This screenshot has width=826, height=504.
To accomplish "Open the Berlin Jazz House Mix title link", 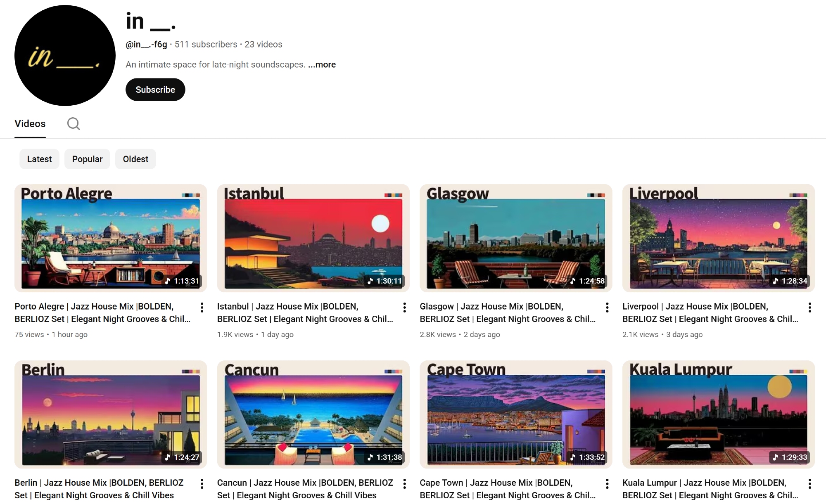I will (99, 489).
